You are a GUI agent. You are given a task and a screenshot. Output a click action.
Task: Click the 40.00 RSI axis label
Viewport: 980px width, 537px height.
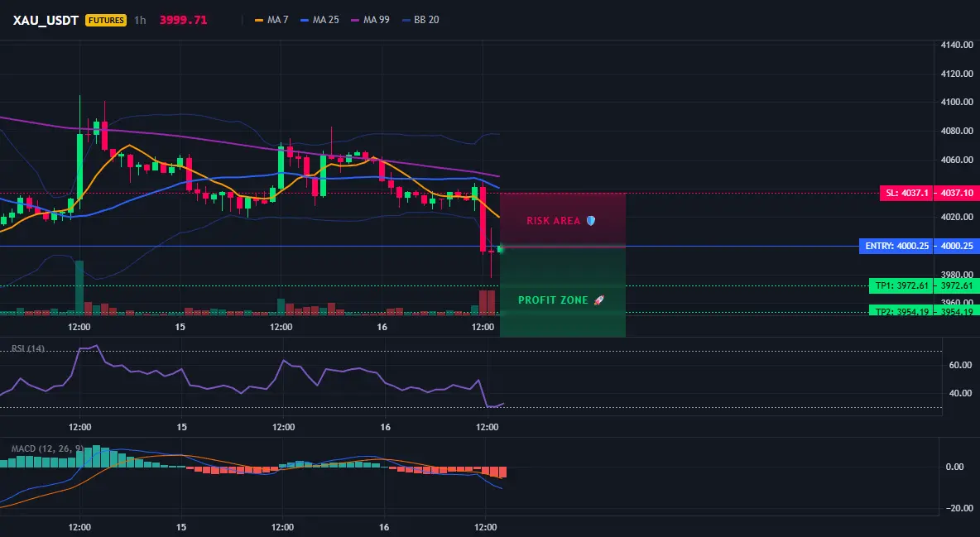tap(960, 393)
